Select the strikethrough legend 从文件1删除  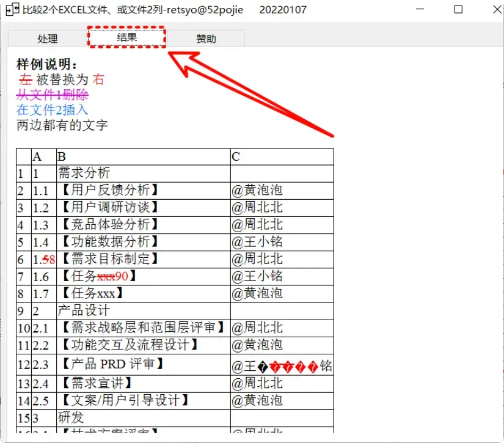pos(51,95)
